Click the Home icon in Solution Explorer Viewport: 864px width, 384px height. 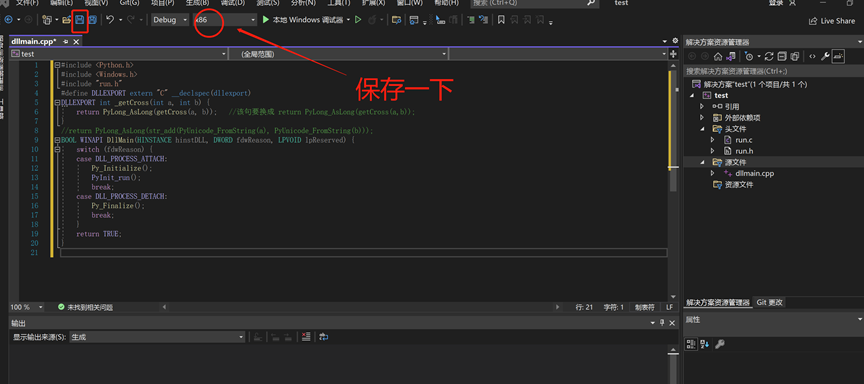pos(718,56)
